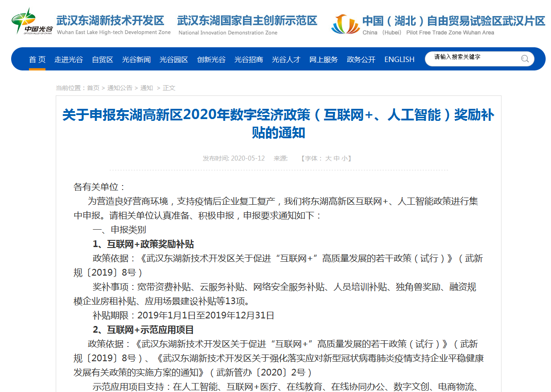
Task: Set font size to 大
Action: (328, 158)
